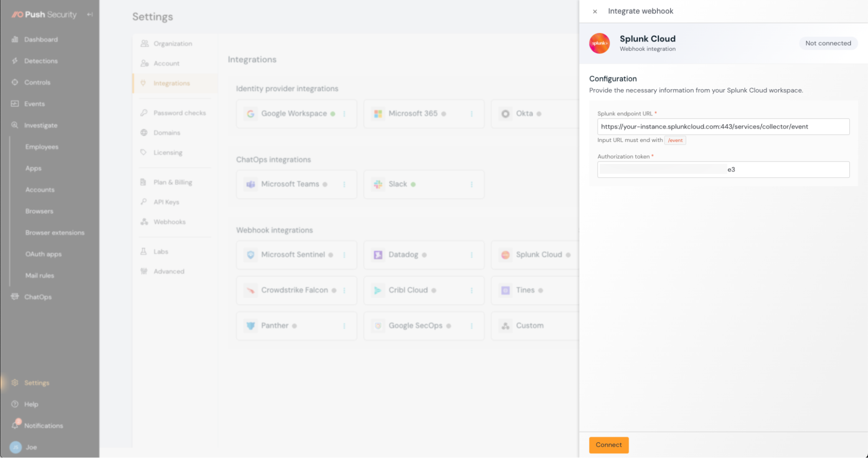The width and height of the screenshot is (868, 458).
Task: View OAuth apps
Action: [43, 254]
